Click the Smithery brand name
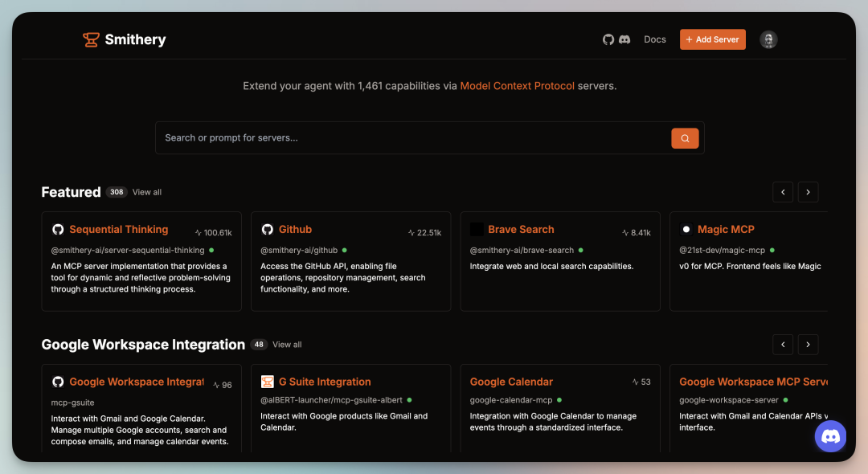 click(136, 40)
